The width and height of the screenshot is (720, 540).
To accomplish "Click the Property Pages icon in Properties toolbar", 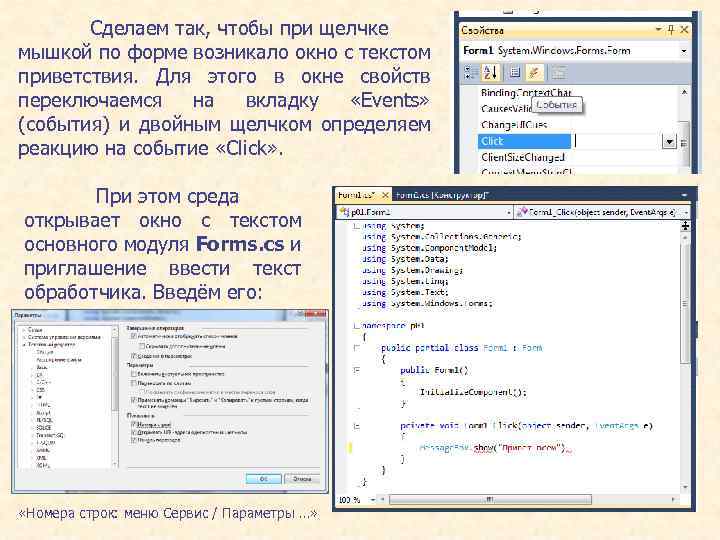I will tap(558, 72).
